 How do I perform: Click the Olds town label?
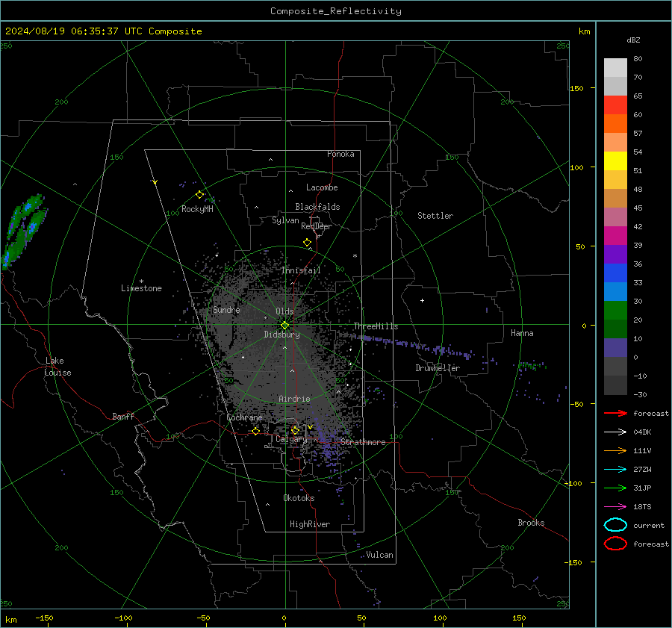(284, 311)
